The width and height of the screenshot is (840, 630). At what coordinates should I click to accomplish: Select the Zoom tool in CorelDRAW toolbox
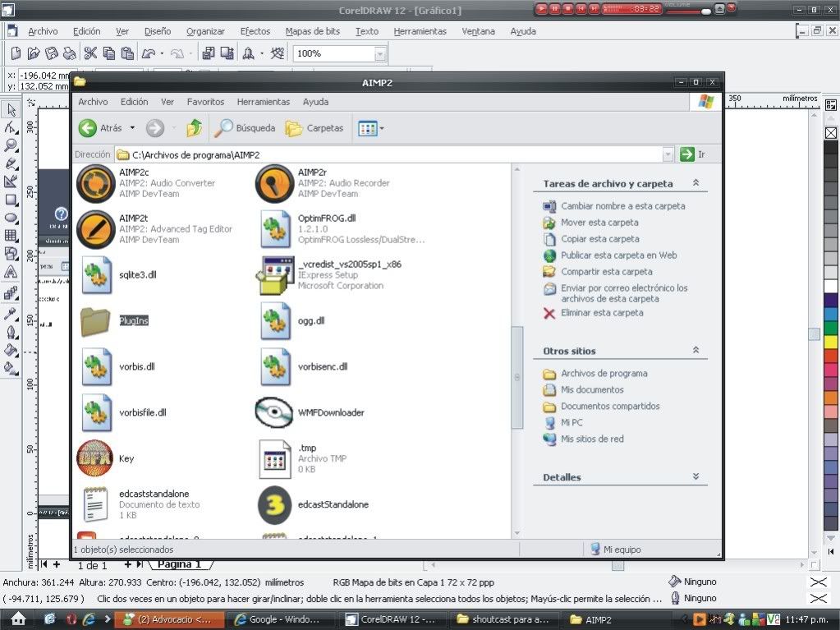(11, 145)
